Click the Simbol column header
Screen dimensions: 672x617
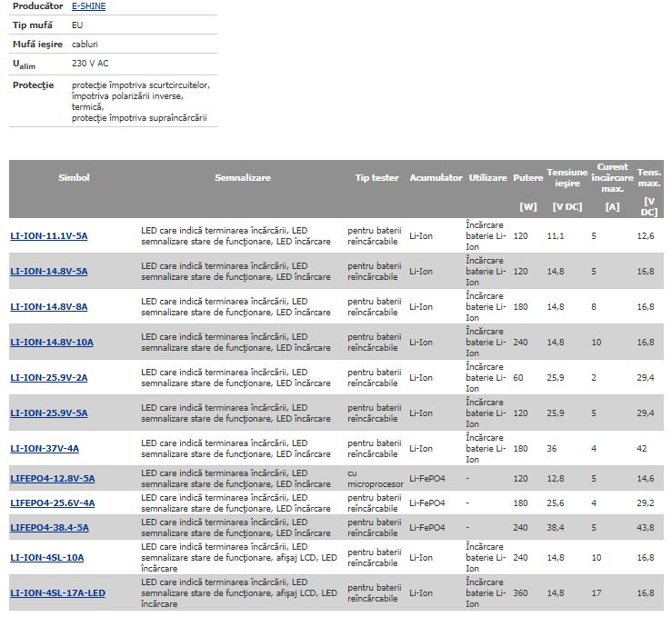tap(74, 178)
